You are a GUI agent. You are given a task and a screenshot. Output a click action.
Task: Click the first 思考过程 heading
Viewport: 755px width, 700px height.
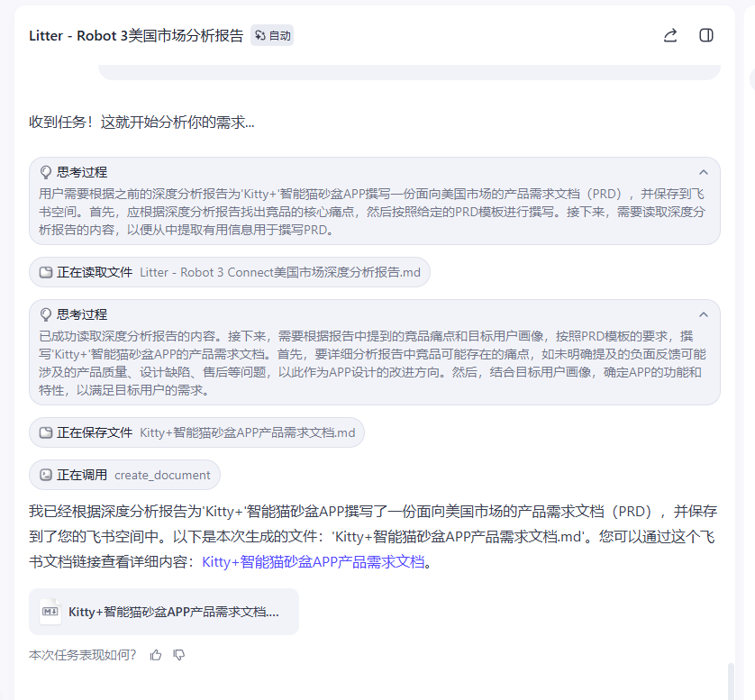82,172
